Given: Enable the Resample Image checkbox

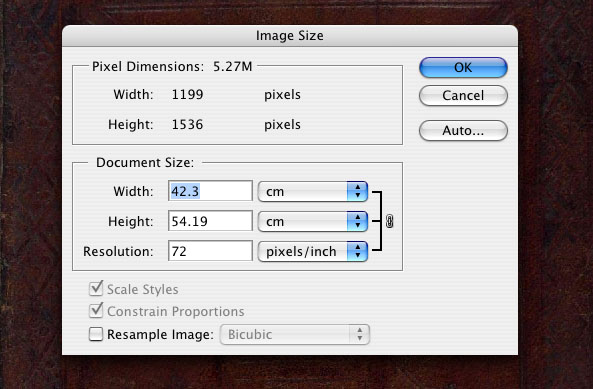Looking at the screenshot, I should tap(96, 334).
